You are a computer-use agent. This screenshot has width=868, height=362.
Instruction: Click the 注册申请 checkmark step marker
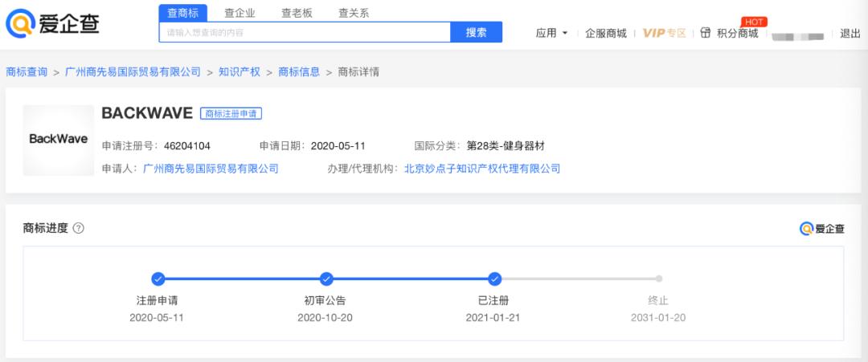[x=158, y=279]
